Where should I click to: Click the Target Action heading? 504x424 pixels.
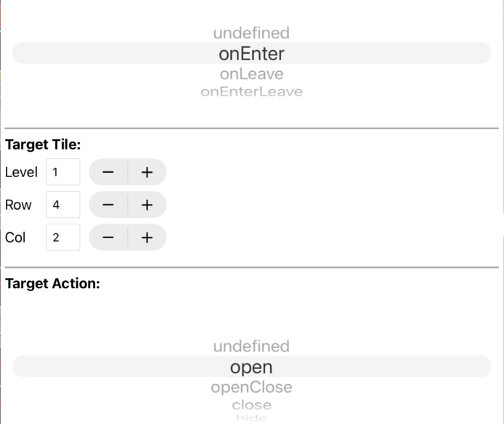(x=52, y=284)
